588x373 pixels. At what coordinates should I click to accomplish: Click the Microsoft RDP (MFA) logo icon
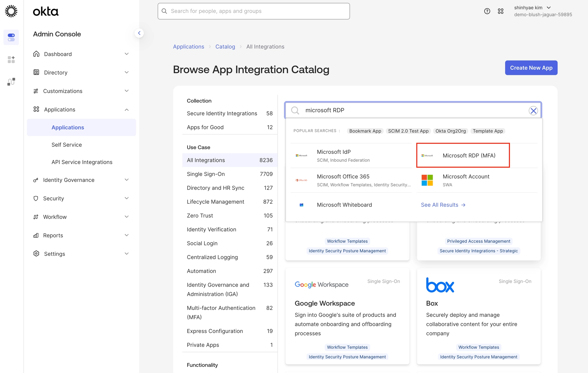click(x=427, y=155)
